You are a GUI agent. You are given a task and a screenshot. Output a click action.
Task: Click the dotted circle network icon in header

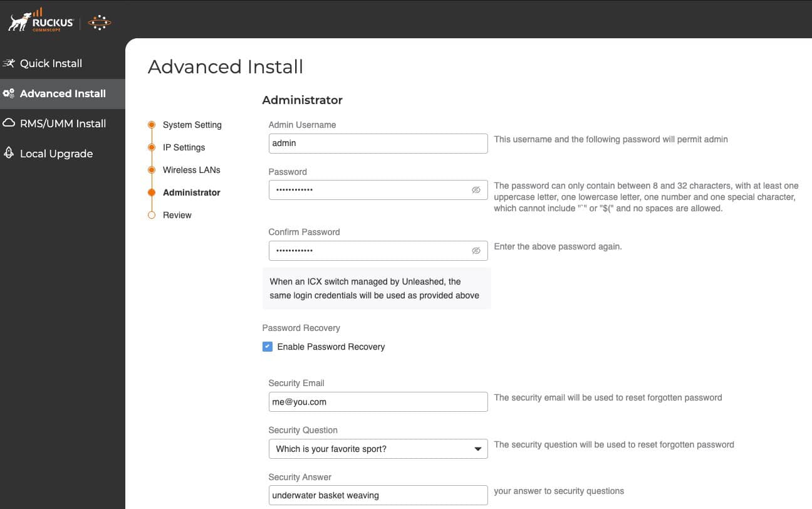point(99,23)
